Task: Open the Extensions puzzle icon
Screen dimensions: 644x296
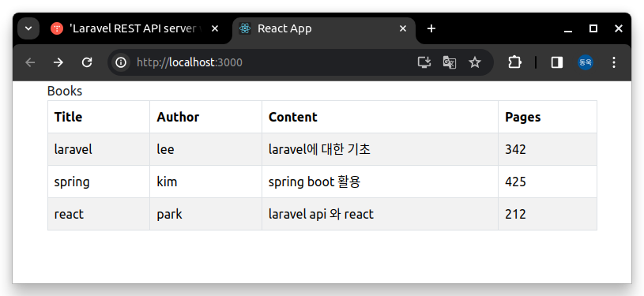Action: pos(514,62)
